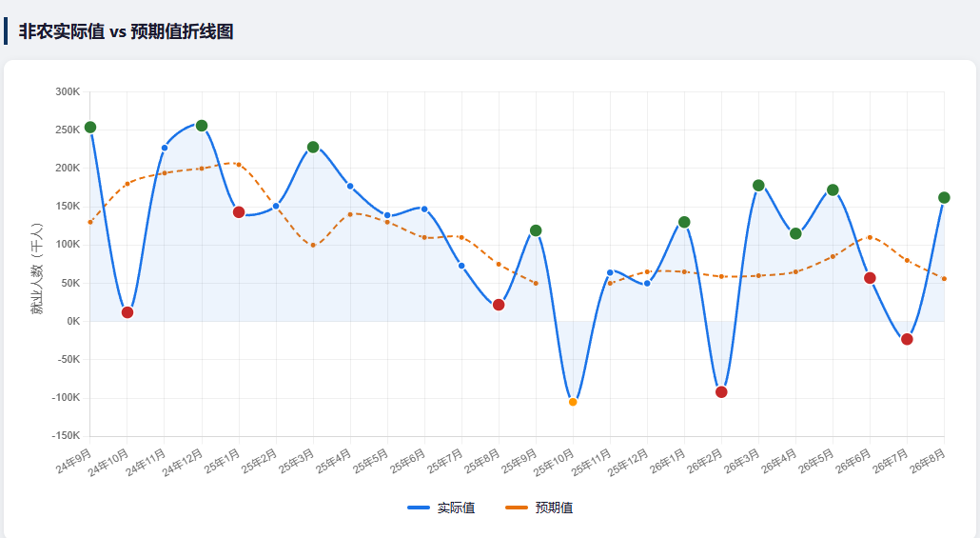
Task: Select the small blue point at 25年4月
Action: tap(350, 187)
